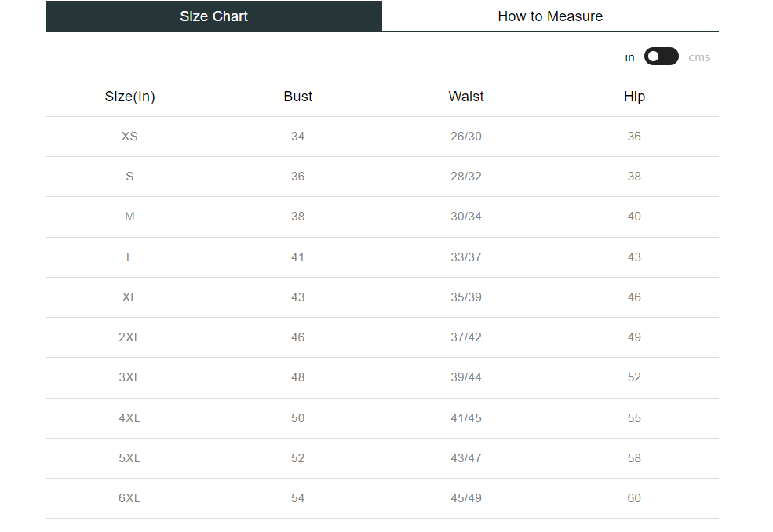
Task: Click the Bust column header
Action: 297,97
